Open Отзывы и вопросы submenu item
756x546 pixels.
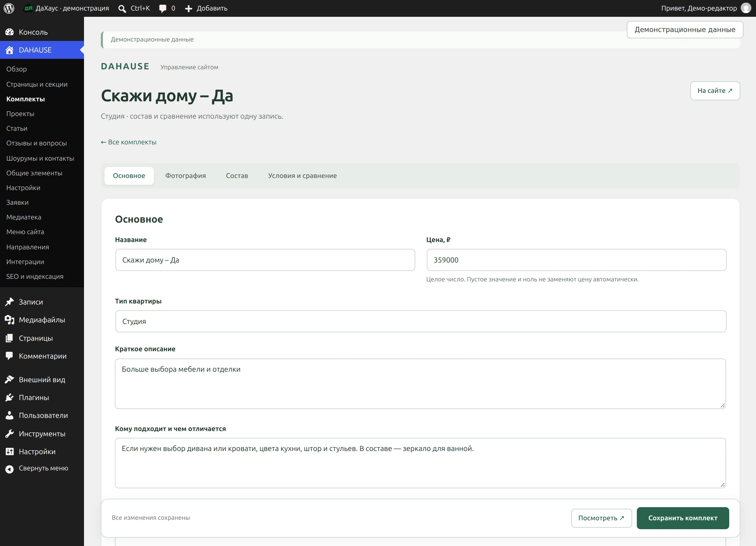coord(37,143)
